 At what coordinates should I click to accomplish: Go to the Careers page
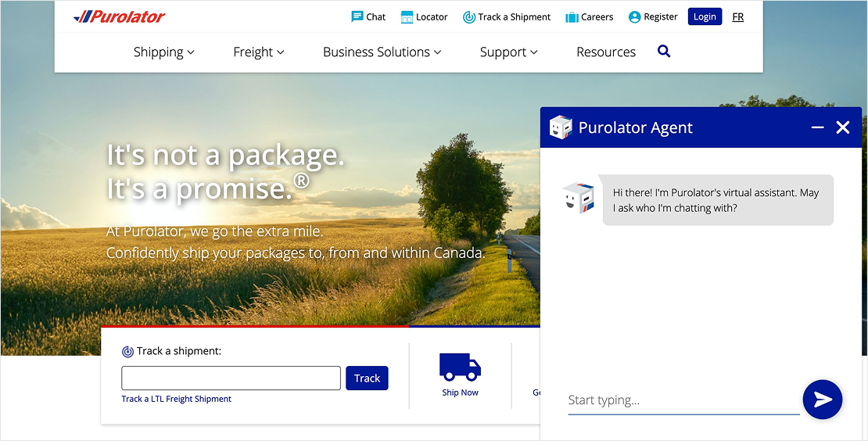[x=597, y=17]
